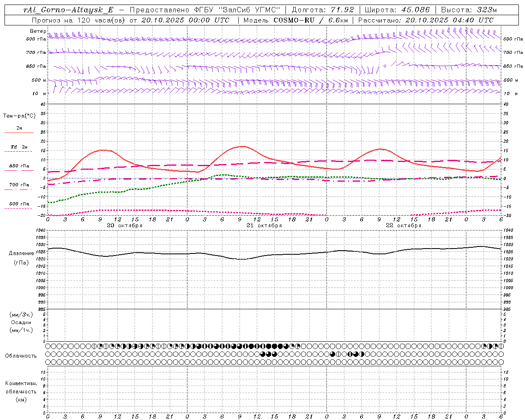The height and width of the screenshot is (420, 525).
Task: Click the right-side 850 гПа wind level label
Action: (x=513, y=66)
